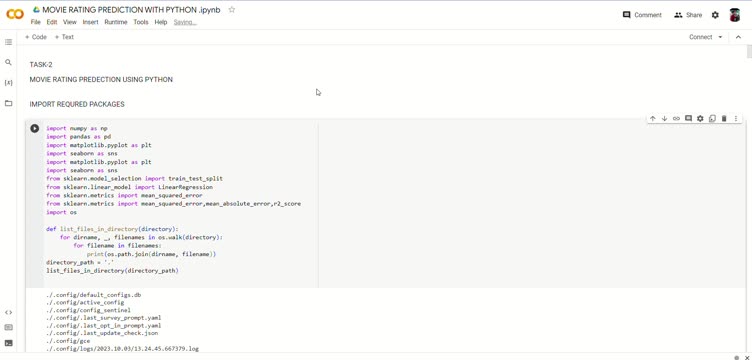
Task: Star the notebook title
Action: point(232,10)
